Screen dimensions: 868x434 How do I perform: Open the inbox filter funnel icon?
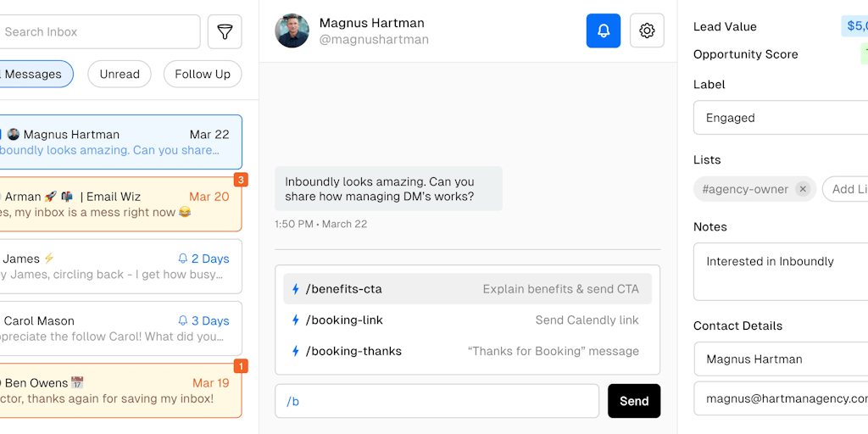(225, 31)
